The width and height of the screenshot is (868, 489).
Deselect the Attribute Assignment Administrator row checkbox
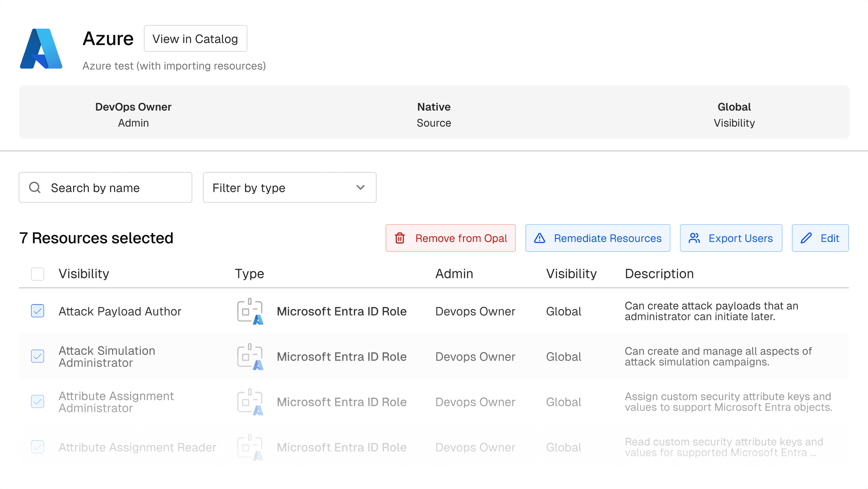[x=37, y=401]
